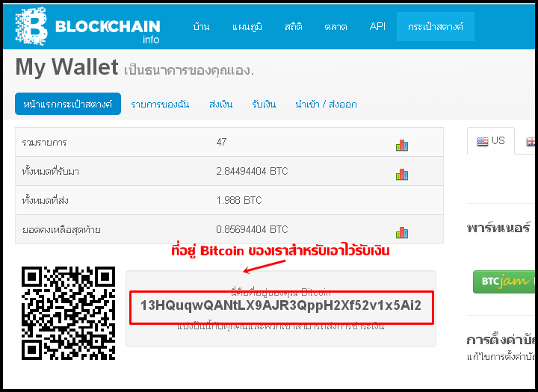
Task: Open the สถิติ menu item
Action: pyautogui.click(x=294, y=27)
